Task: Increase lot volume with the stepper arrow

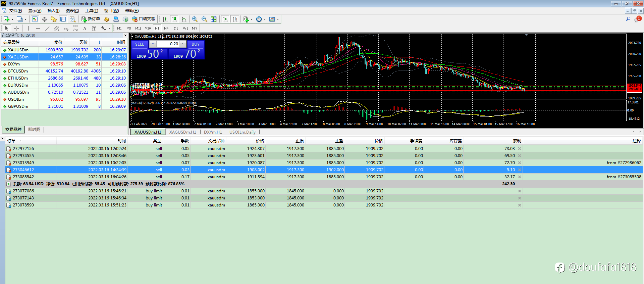Action: point(183,44)
